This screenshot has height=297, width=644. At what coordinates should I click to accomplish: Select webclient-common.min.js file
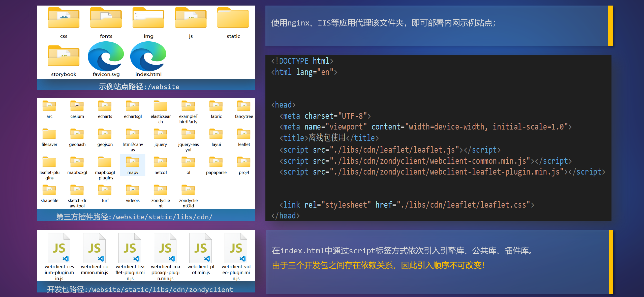click(x=94, y=248)
